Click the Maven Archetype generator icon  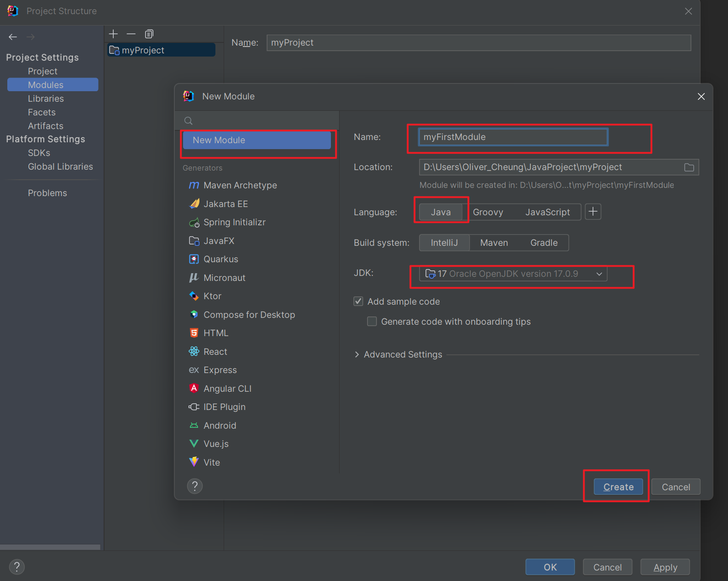point(194,185)
